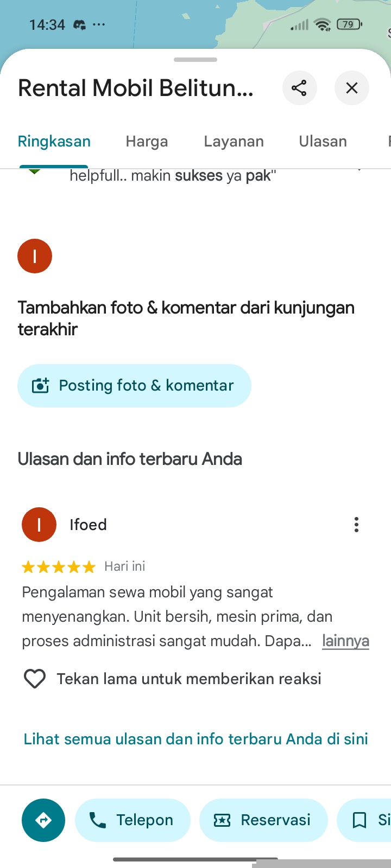Viewport: 391px width, 868px height.
Task: Tap the red profile avatar above Tambahkan foto
Action: [x=35, y=256]
